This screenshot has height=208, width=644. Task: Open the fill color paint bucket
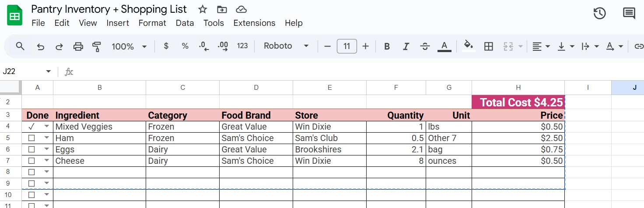point(469,46)
